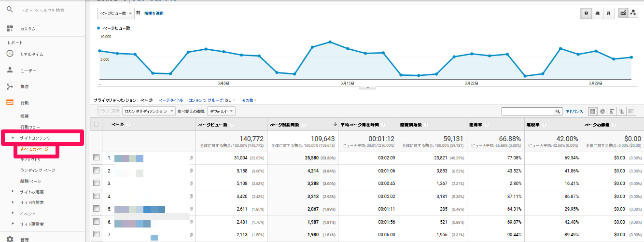Image resolution: width=644 pixels, height=242 pixels.
Task: Click the table search magnifier button
Action: coord(558,111)
